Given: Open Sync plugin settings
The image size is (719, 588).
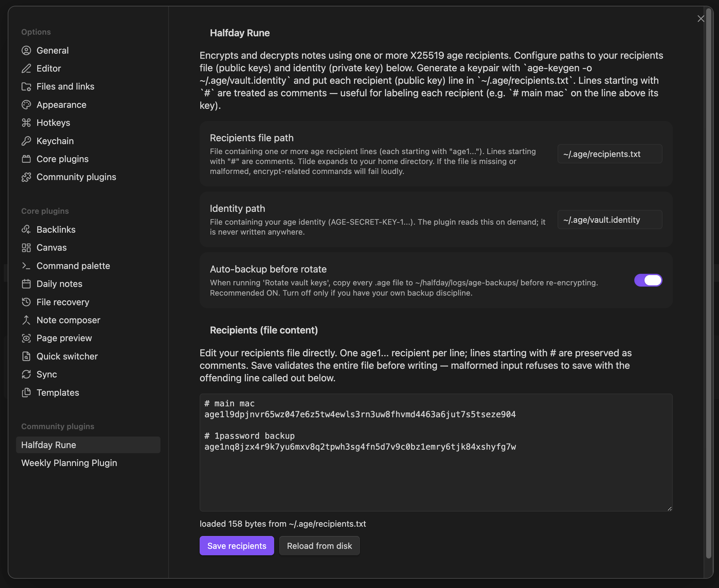Looking at the screenshot, I should click(88, 374).
